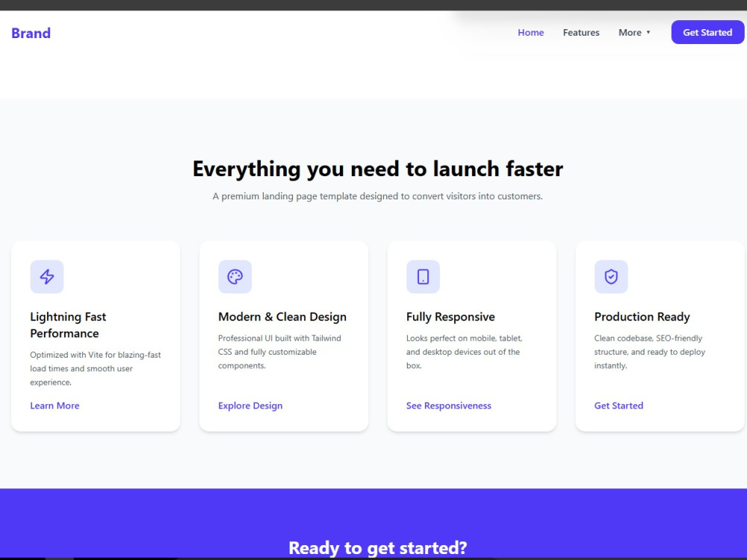Select the Production Ready heading
This screenshot has height=560, width=747.
click(x=642, y=317)
